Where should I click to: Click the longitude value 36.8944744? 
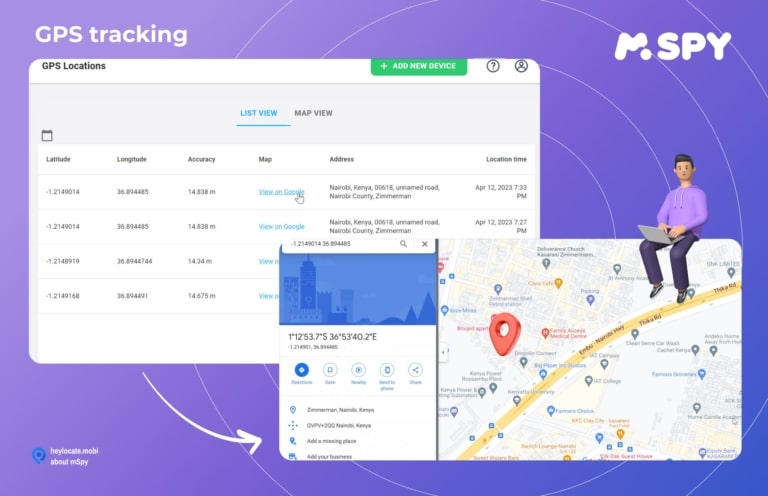pos(134,261)
